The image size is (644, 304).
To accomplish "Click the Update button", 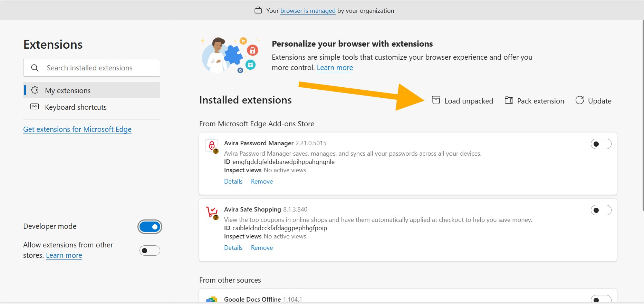I will tap(593, 101).
